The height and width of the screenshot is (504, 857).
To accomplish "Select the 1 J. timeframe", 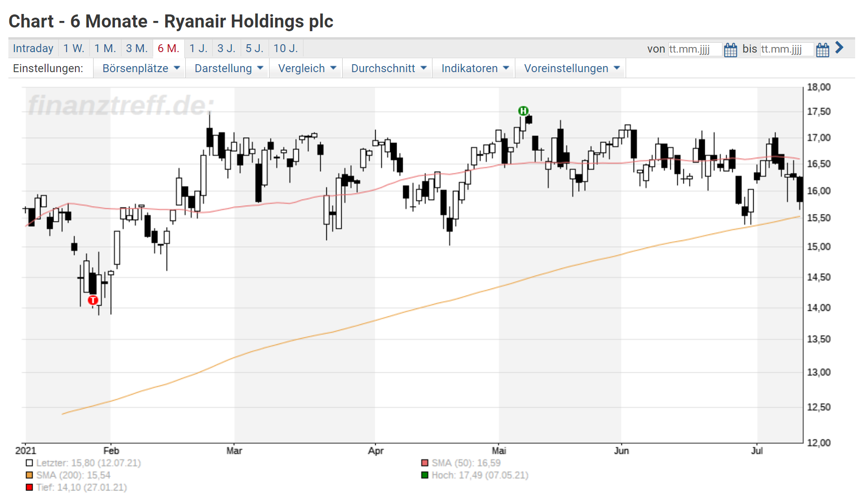I will 198,48.
